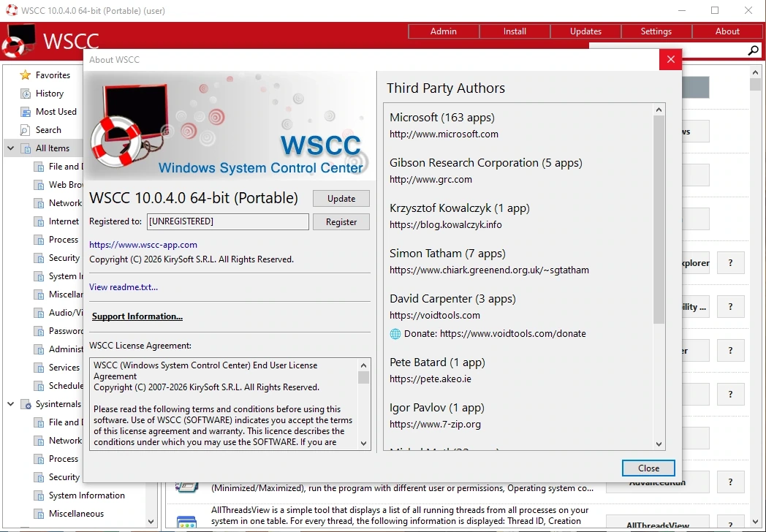Collapse the All Items tree node
Screen dimensions: 766x532
(10, 148)
